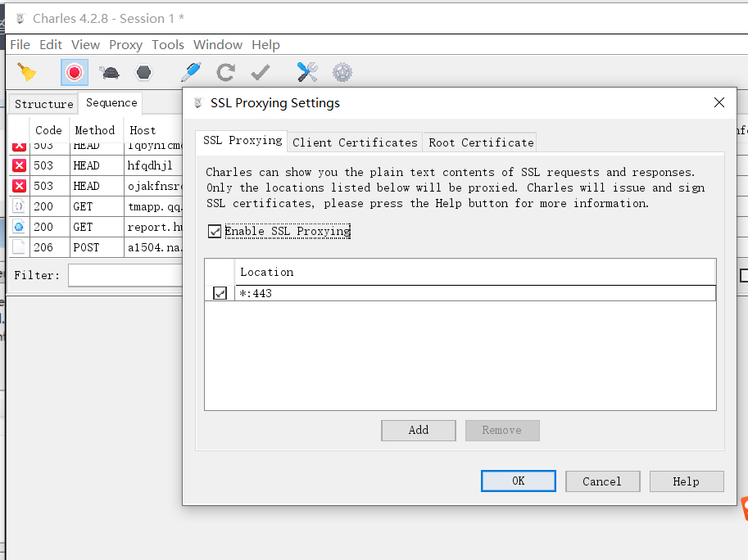
Task: Open the View menu
Action: point(85,45)
